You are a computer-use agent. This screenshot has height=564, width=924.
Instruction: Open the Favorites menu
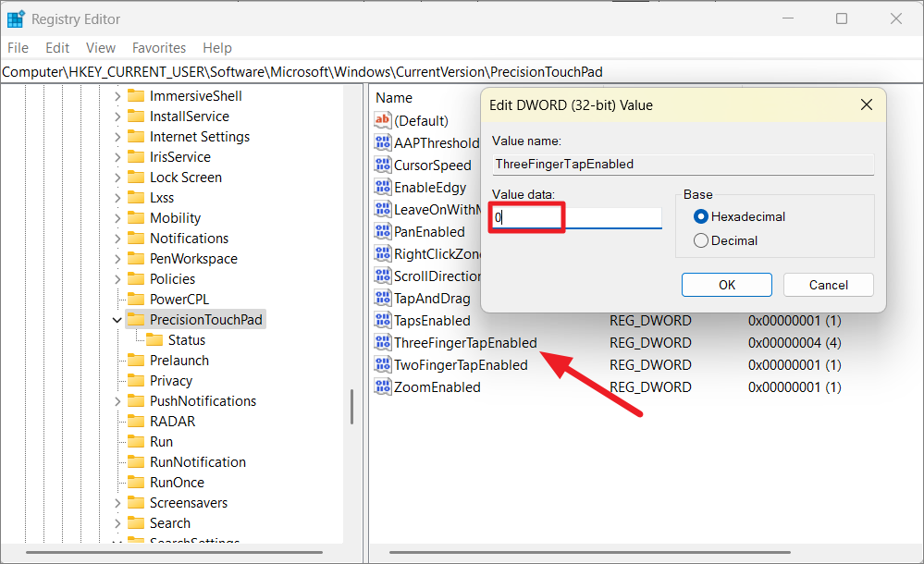click(x=158, y=48)
